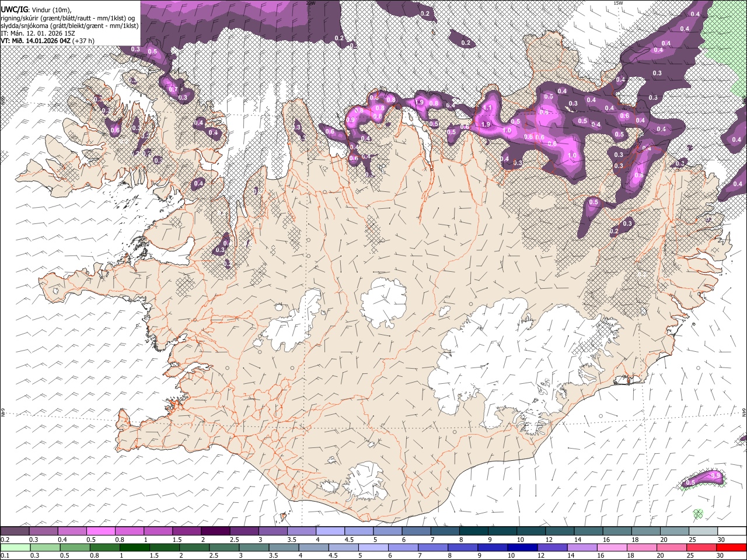The width and height of the screenshot is (747, 560).
Task: Click the light violet 14–16 rain legend swatch
Action: 582,547
